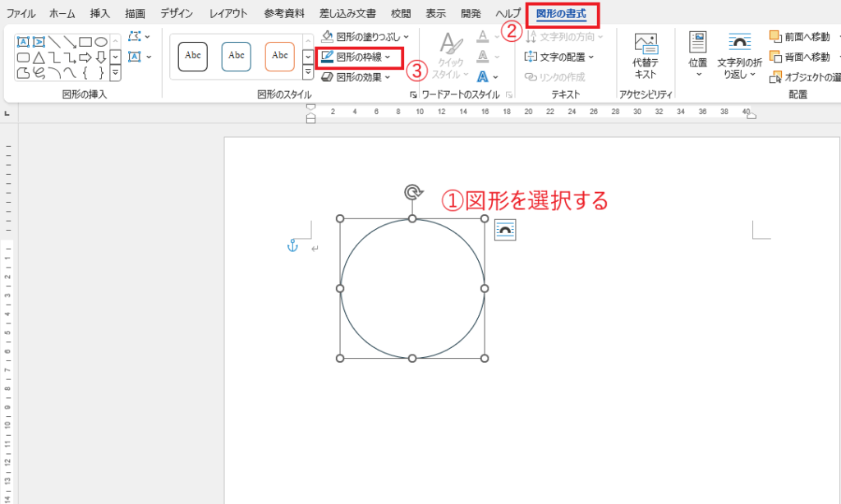
Task: Switch to the ホーム tab
Action: click(62, 13)
